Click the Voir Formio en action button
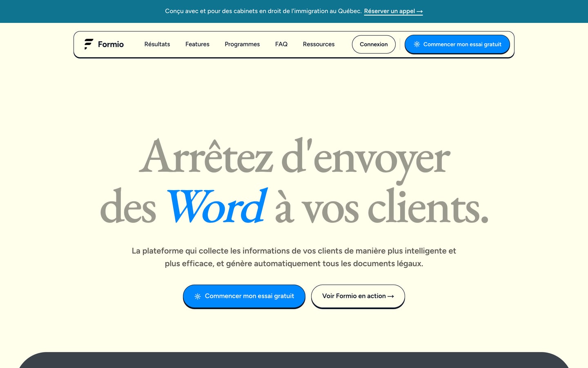The height and width of the screenshot is (368, 588). pos(358,296)
